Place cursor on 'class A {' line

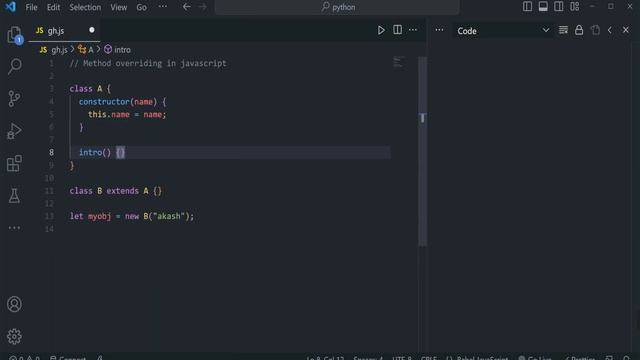(90, 89)
